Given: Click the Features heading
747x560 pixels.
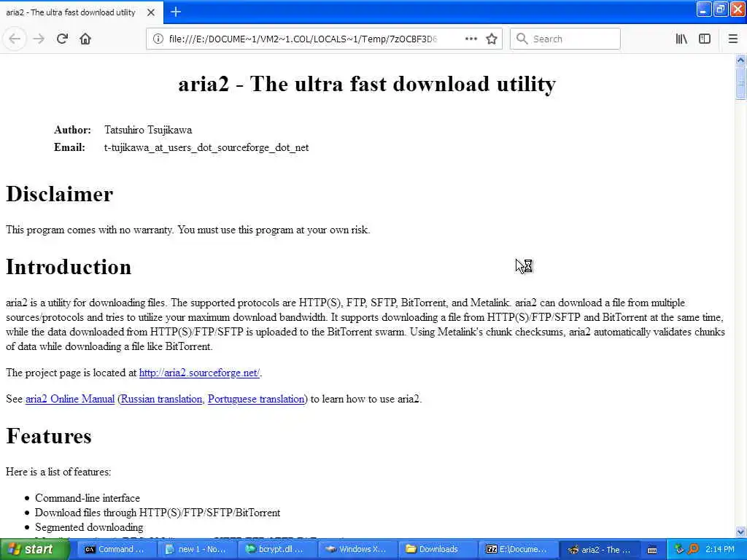Looking at the screenshot, I should click(49, 436).
